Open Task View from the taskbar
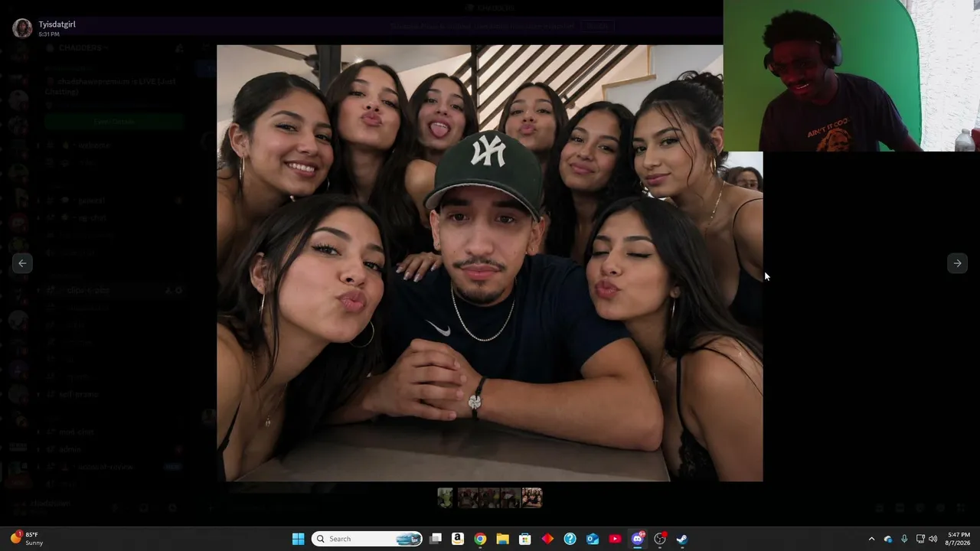The image size is (980, 551). [436, 539]
